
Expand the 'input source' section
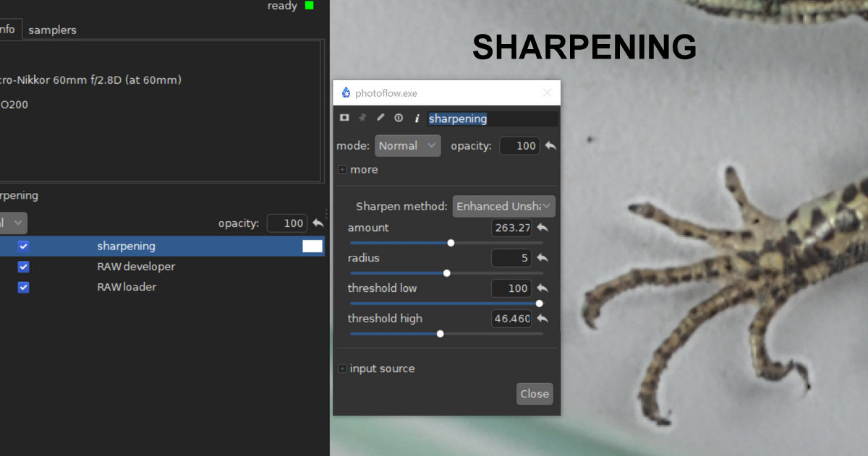click(x=342, y=369)
